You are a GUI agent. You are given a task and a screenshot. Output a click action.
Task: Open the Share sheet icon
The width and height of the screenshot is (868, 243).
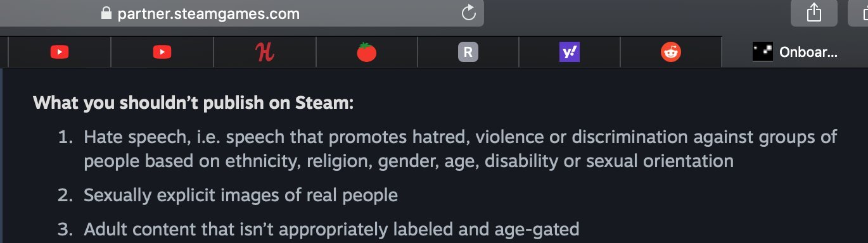[814, 13]
